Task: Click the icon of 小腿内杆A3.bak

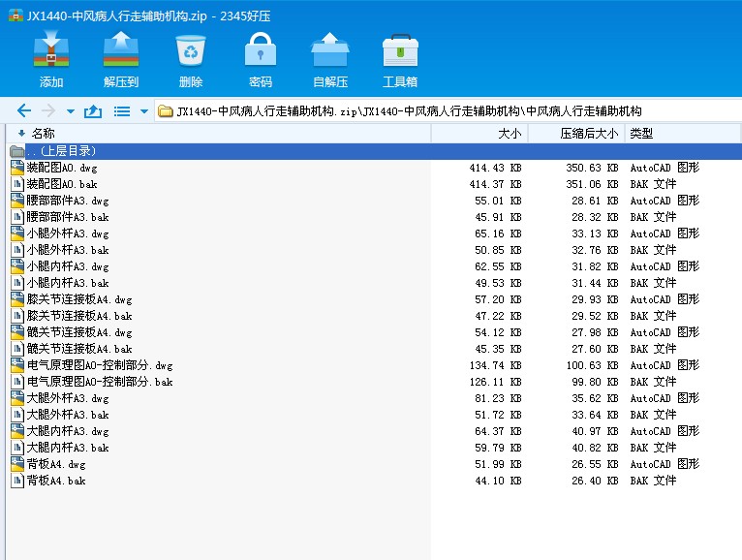Action: 17,283
